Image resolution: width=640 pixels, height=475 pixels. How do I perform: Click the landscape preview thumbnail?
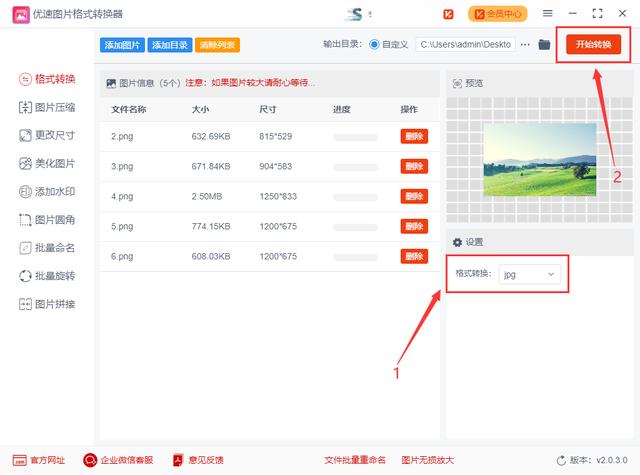pyautogui.click(x=540, y=160)
